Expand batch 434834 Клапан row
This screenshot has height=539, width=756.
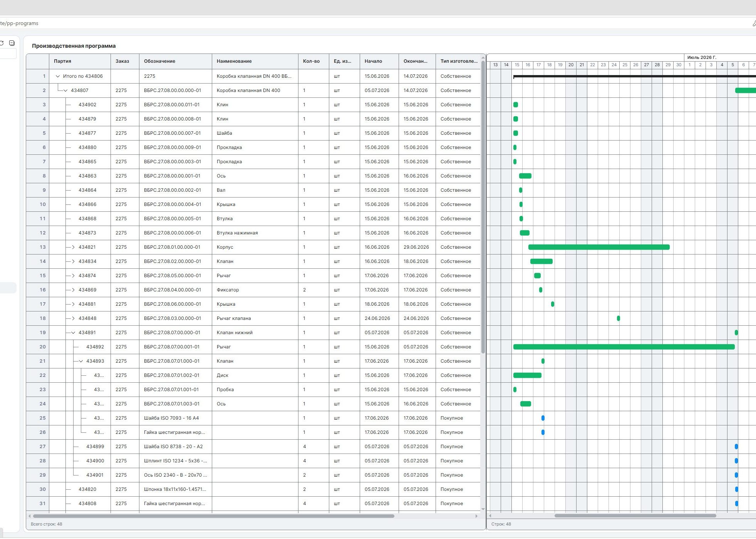pyautogui.click(x=73, y=261)
